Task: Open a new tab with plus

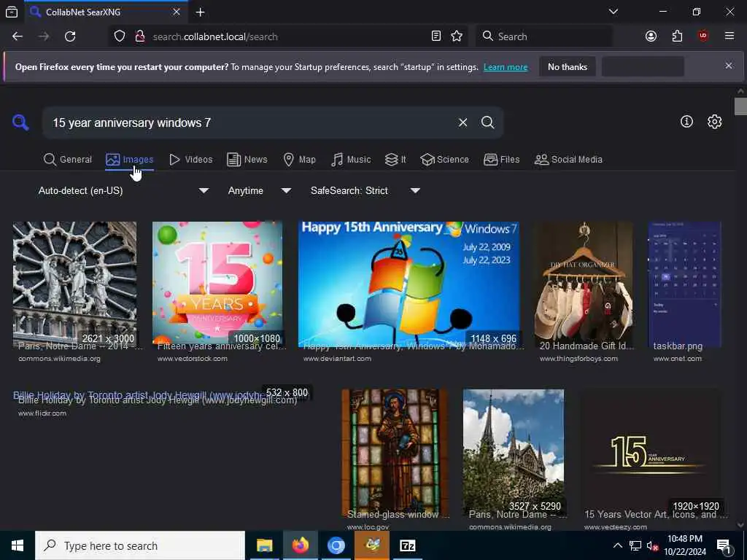Action: click(200, 12)
